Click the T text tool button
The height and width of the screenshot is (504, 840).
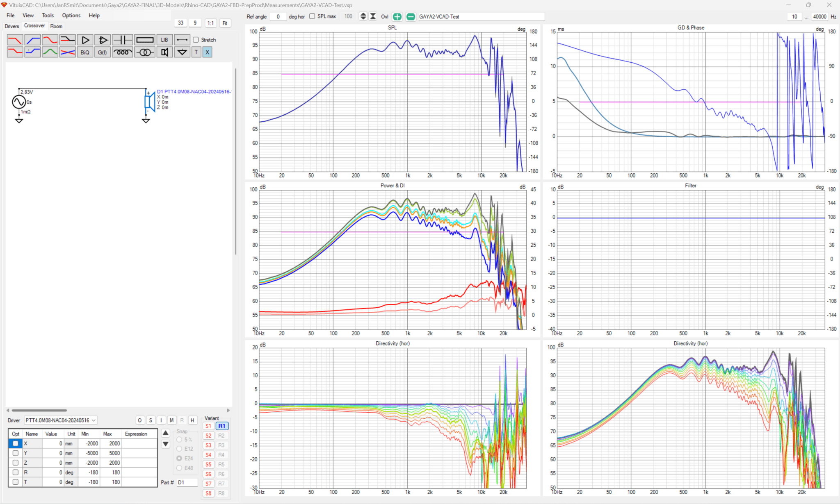pos(196,52)
